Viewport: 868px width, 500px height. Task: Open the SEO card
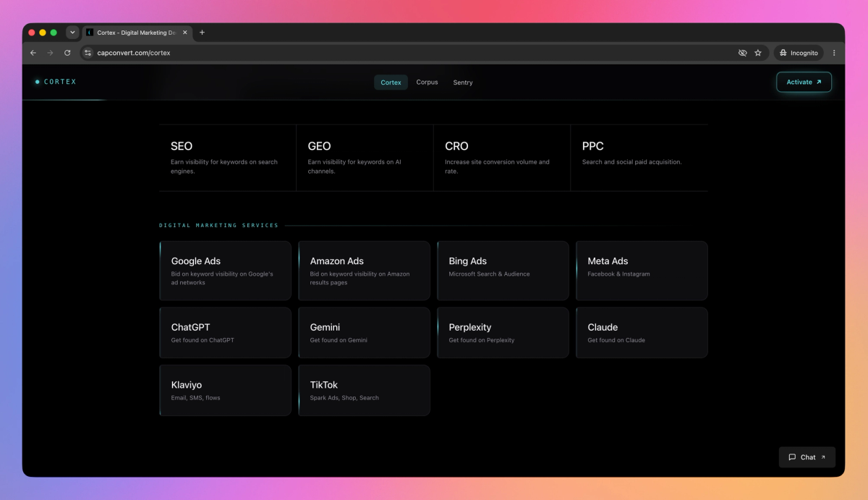pos(227,158)
